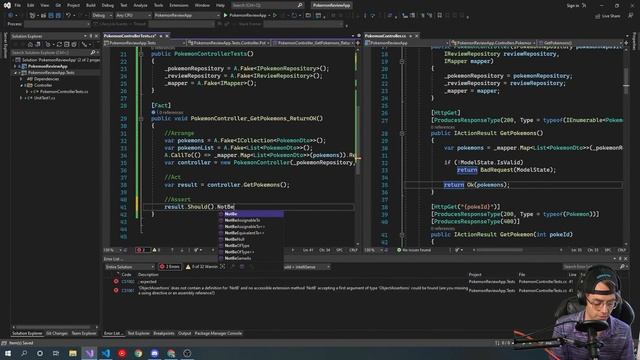Open Entire Solution scope dropdown in Error List

click(x=130, y=267)
